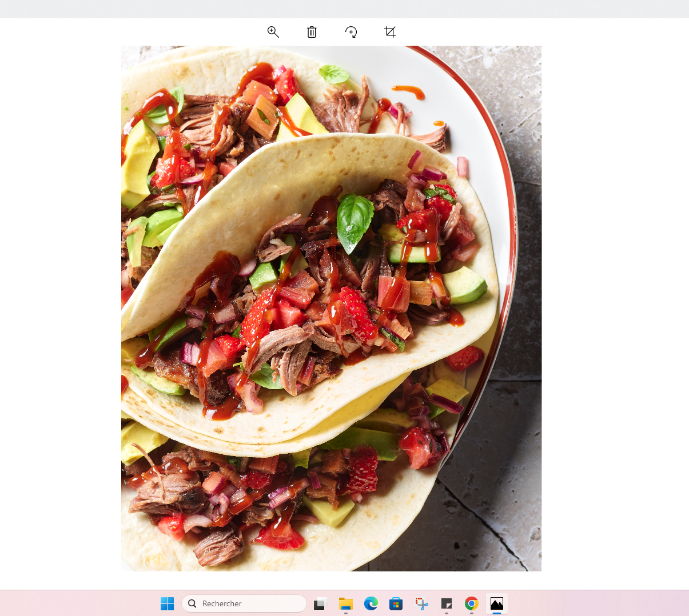Open the Windows Start menu

click(167, 603)
